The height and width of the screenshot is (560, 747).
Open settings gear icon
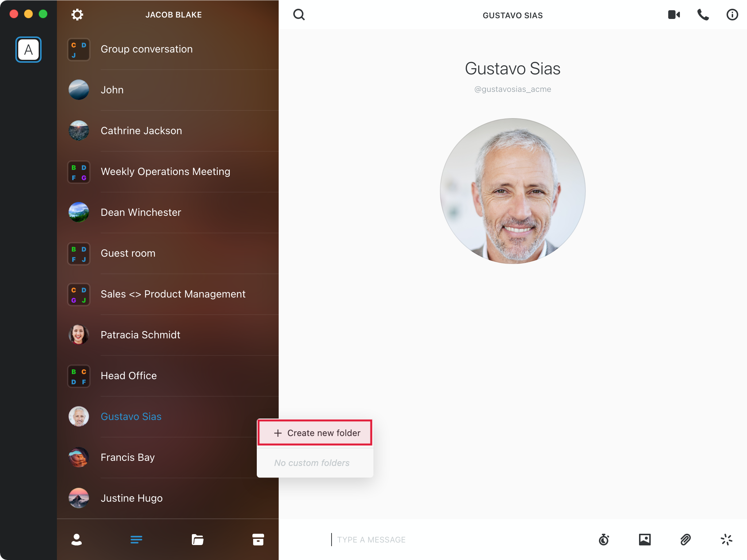pos(77,15)
